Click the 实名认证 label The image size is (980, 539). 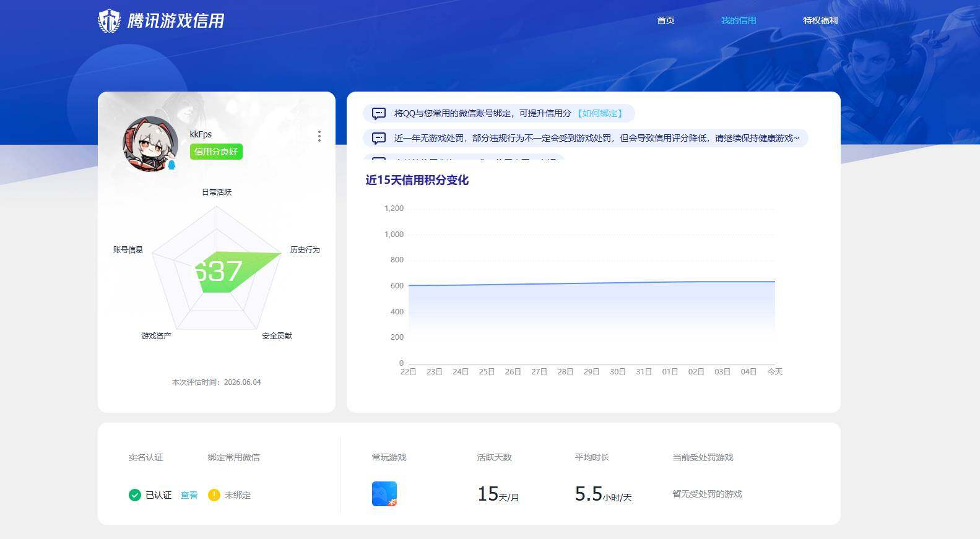(x=145, y=457)
